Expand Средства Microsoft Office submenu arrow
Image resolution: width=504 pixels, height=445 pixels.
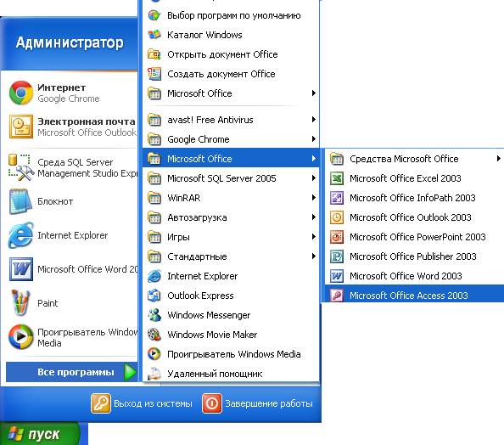498,159
